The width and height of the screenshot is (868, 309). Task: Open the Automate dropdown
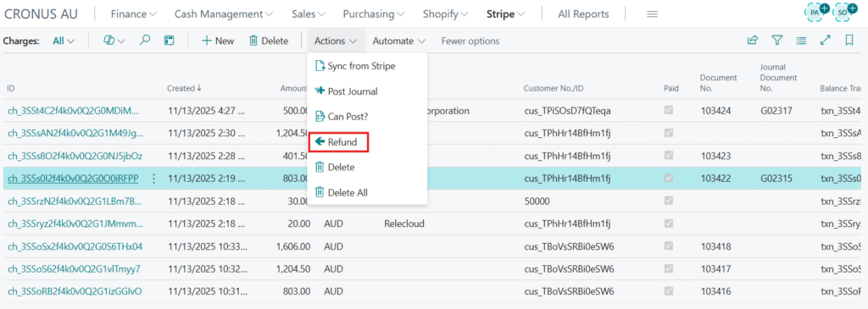coord(398,41)
